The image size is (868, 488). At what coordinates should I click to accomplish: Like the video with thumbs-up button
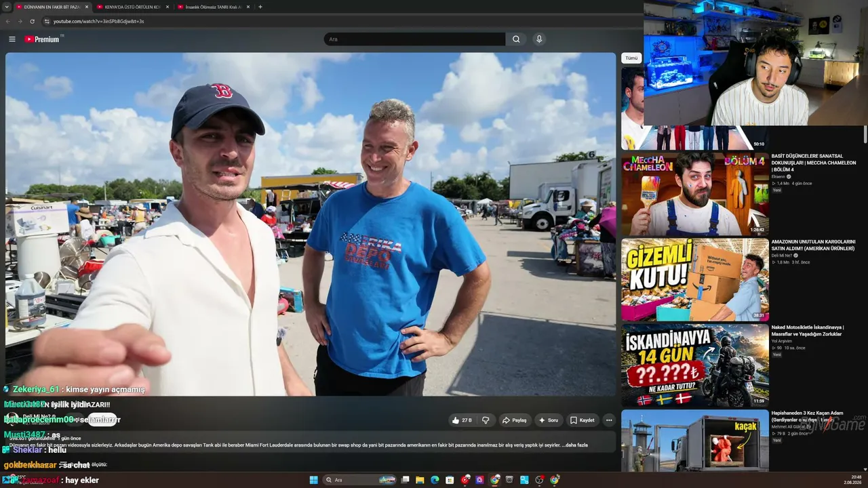pyautogui.click(x=462, y=420)
